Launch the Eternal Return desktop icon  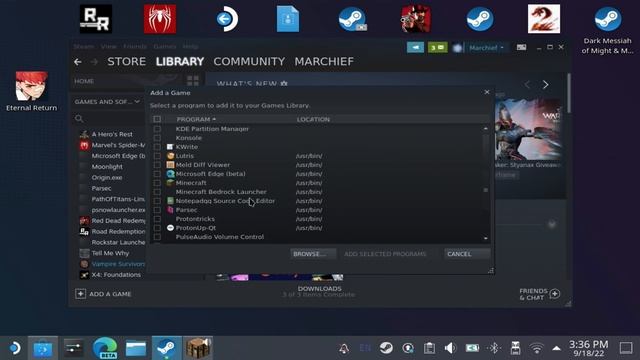pyautogui.click(x=31, y=91)
